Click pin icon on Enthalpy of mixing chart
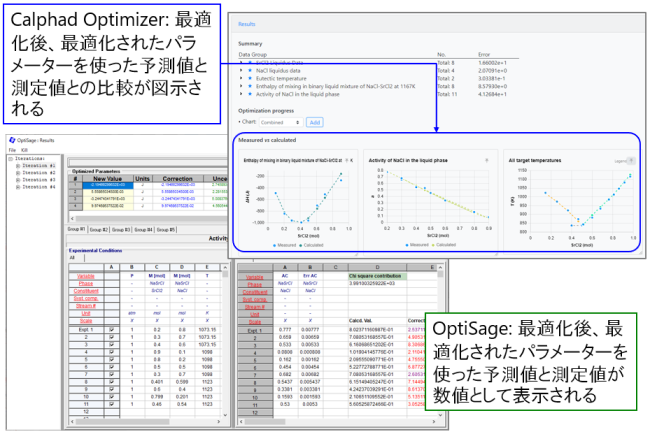This screenshot has width=650, height=434. [x=347, y=160]
